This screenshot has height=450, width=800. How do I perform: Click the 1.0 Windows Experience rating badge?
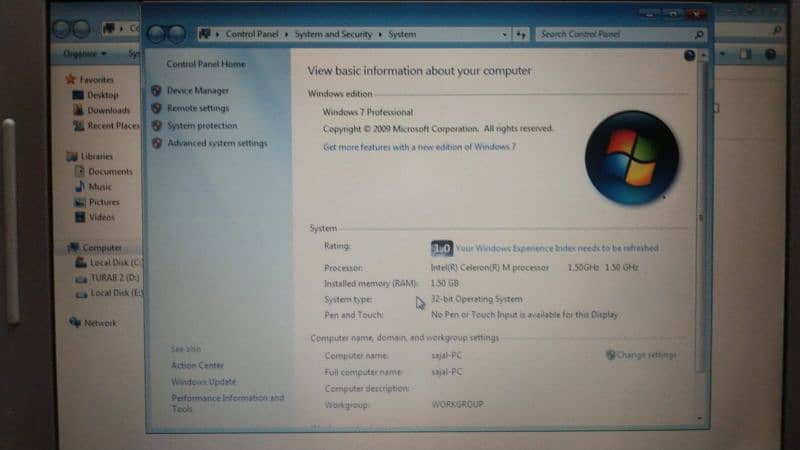pyautogui.click(x=441, y=248)
